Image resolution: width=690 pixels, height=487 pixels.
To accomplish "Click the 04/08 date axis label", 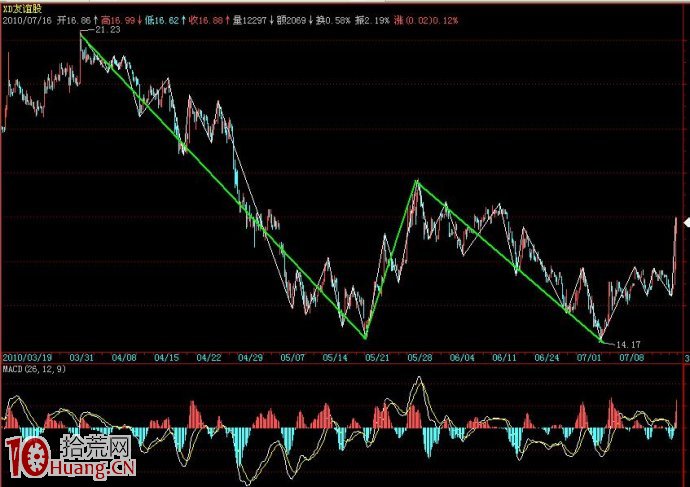I will pos(124,358).
